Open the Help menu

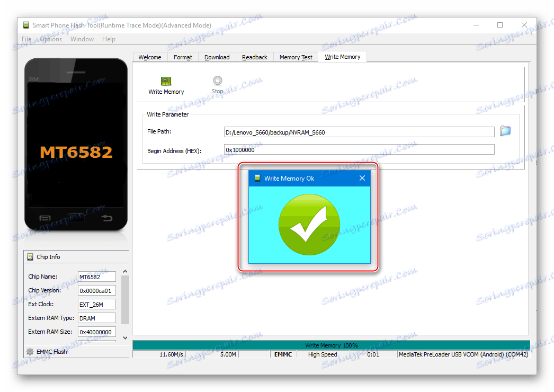[109, 39]
